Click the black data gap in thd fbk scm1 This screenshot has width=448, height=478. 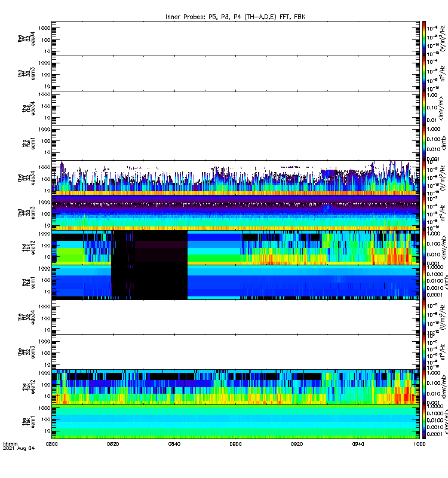pos(149,282)
